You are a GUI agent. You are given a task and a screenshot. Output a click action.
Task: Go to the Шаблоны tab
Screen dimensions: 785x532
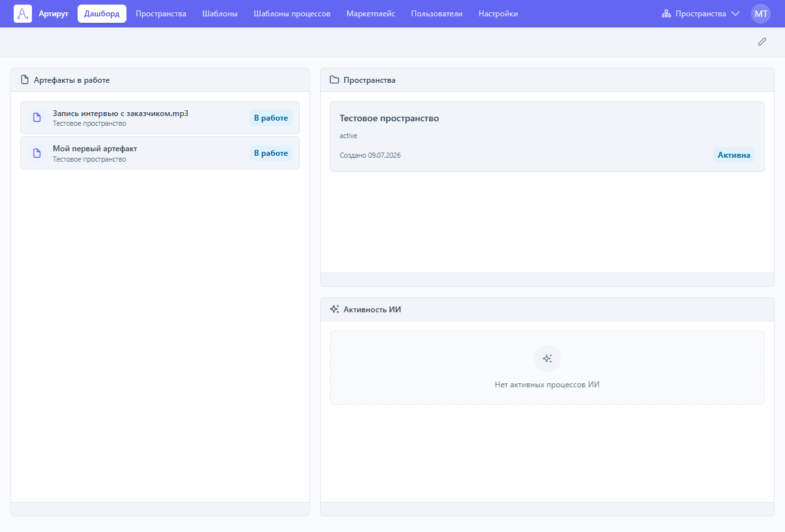[220, 14]
